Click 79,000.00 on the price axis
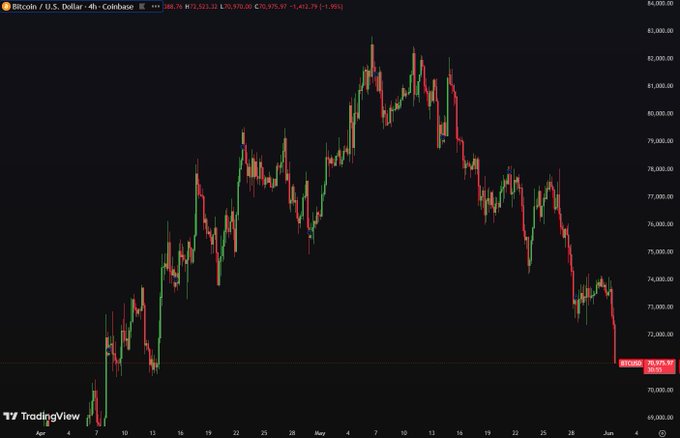 pyautogui.click(x=660, y=141)
